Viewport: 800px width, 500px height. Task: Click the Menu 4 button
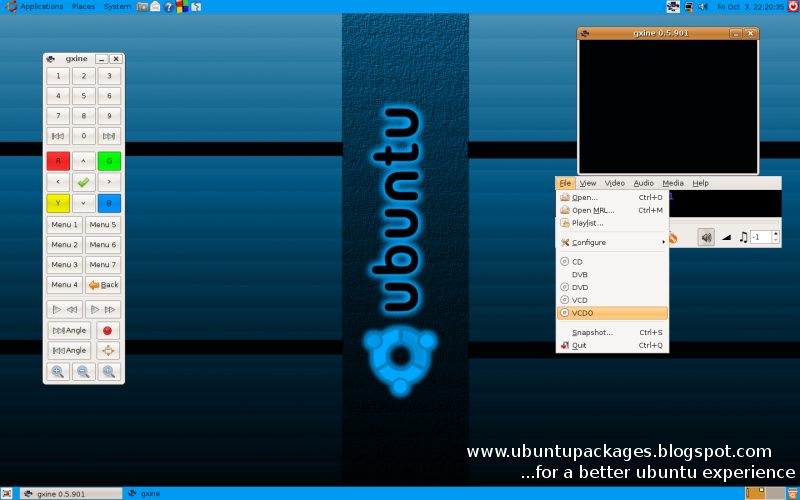click(x=65, y=285)
